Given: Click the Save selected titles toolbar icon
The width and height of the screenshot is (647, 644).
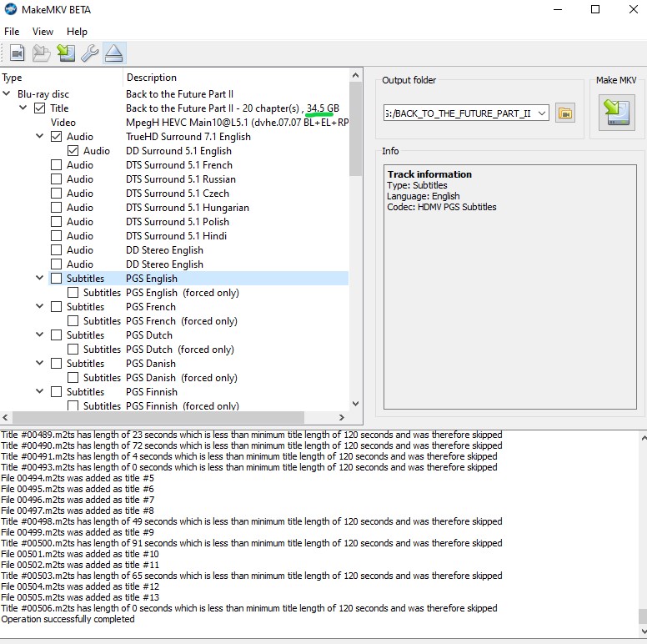Looking at the screenshot, I should (66, 53).
